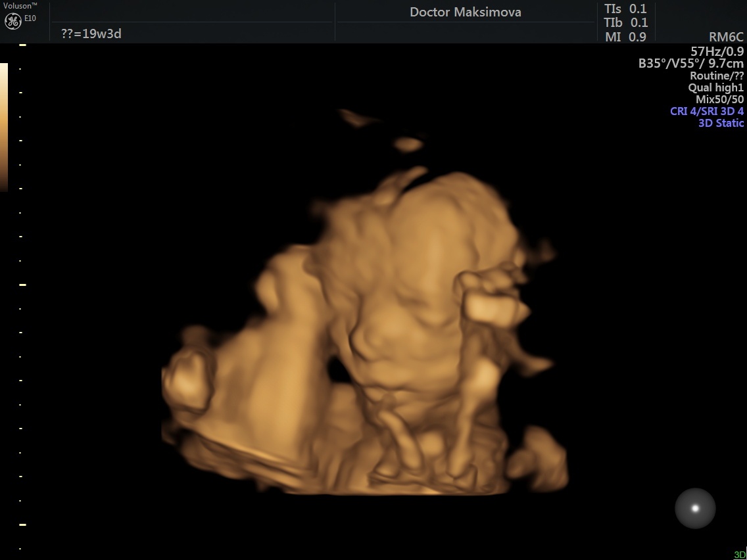Select the gestational age 19w3d text
The image size is (747, 560).
coord(91,34)
